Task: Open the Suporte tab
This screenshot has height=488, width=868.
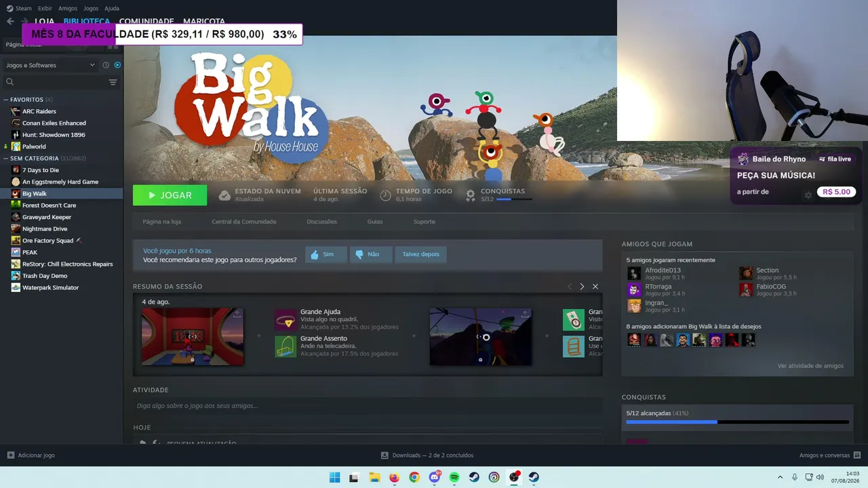Action: (x=425, y=222)
